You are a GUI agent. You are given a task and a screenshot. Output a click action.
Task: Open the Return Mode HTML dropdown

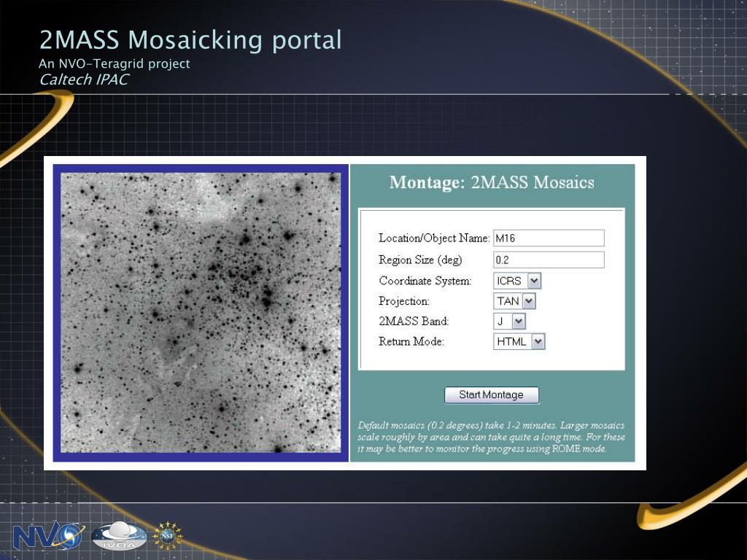pos(519,341)
